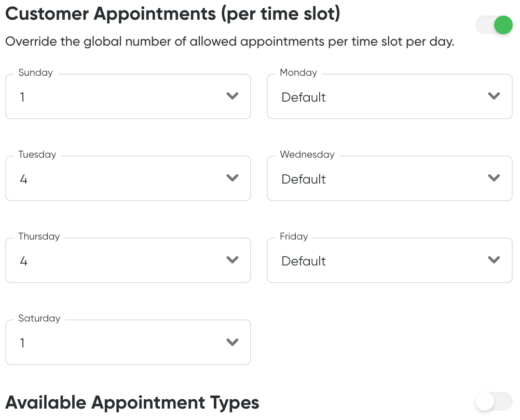Click the Available Appointment Types heading
The image size is (520, 420).
132,402
